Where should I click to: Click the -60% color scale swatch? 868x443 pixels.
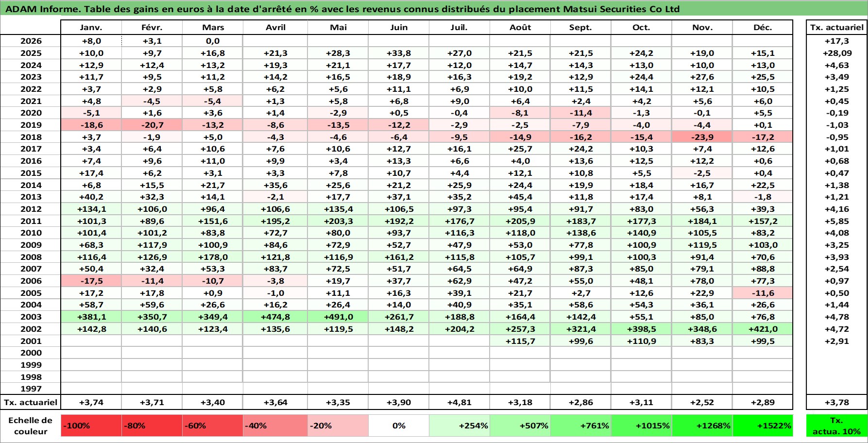[213, 426]
